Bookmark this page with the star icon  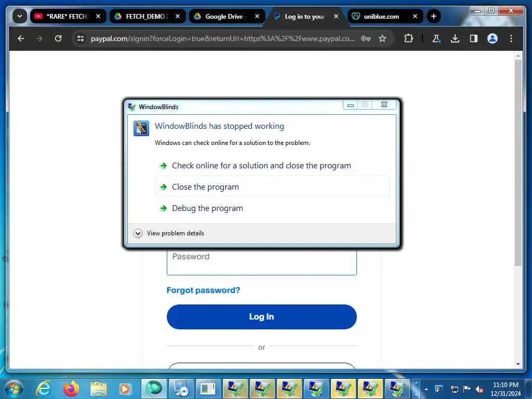[x=382, y=38]
